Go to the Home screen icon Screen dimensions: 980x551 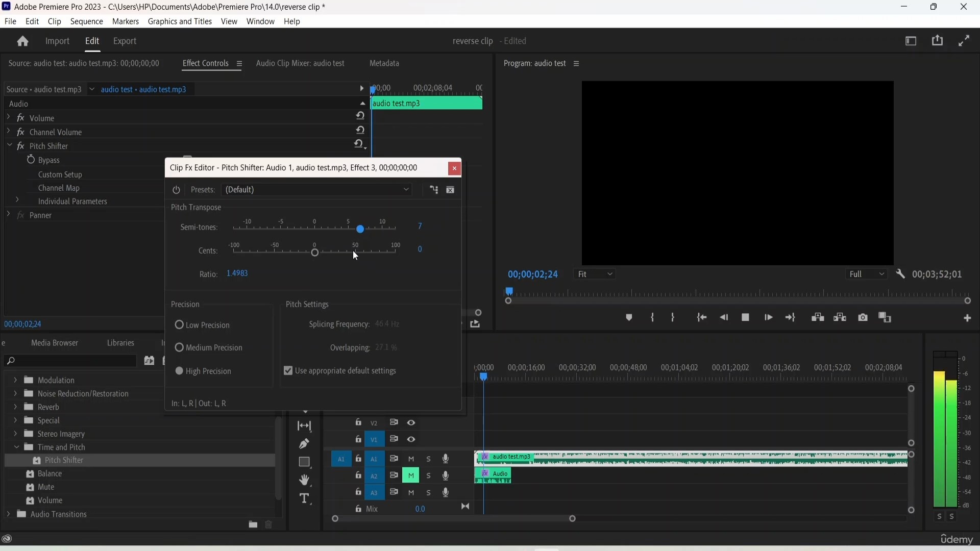point(22,41)
